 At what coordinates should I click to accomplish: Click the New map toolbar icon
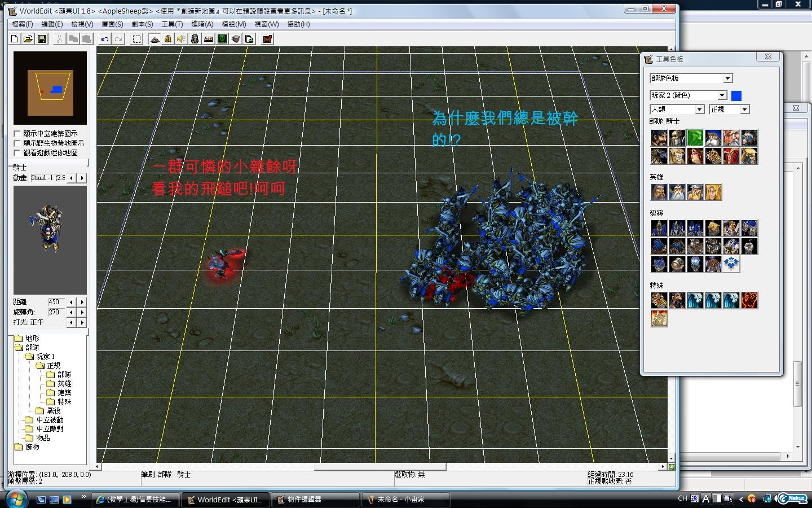(x=15, y=39)
